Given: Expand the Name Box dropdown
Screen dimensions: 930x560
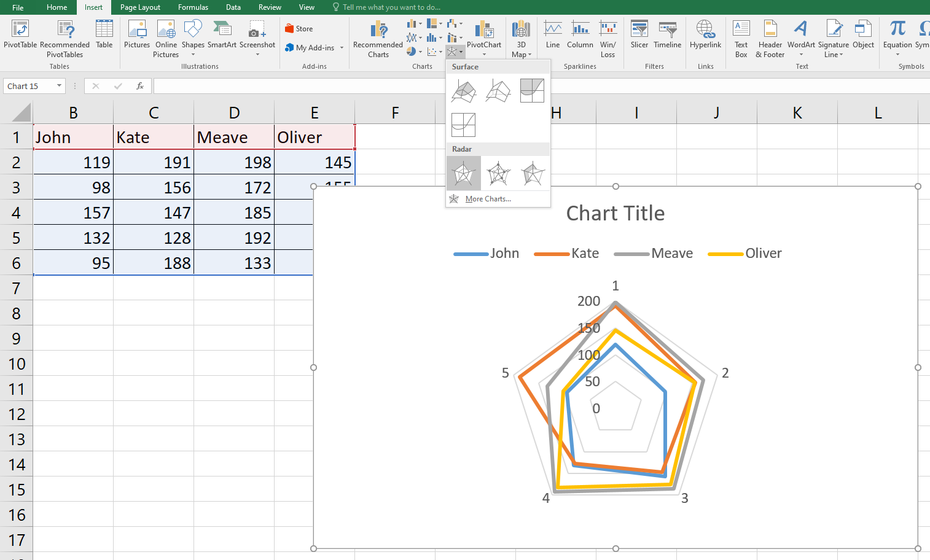Looking at the screenshot, I should coord(59,86).
